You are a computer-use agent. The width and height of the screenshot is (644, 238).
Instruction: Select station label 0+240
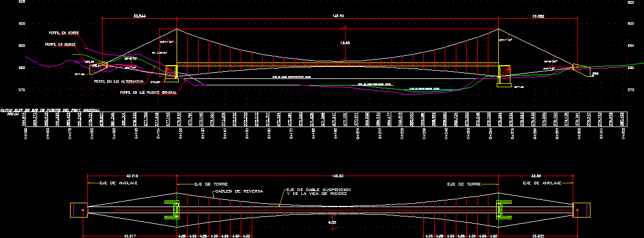pyautogui.click(x=447, y=134)
